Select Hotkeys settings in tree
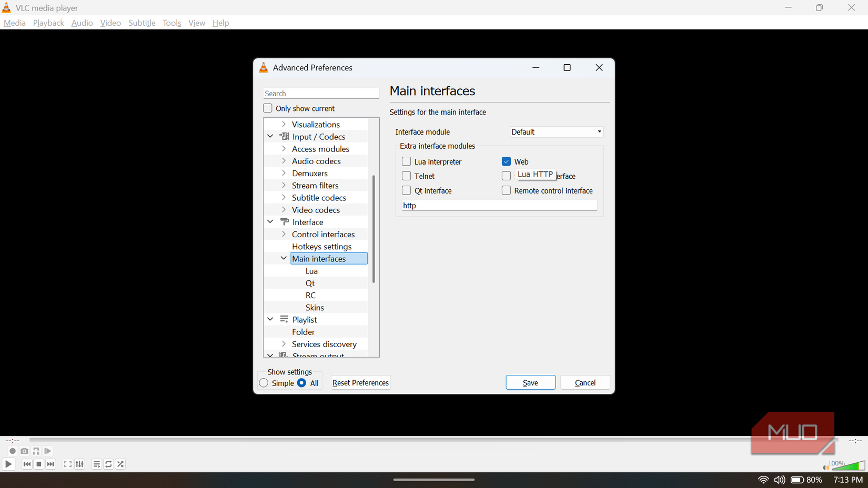This screenshot has width=868, height=488. (x=321, y=246)
